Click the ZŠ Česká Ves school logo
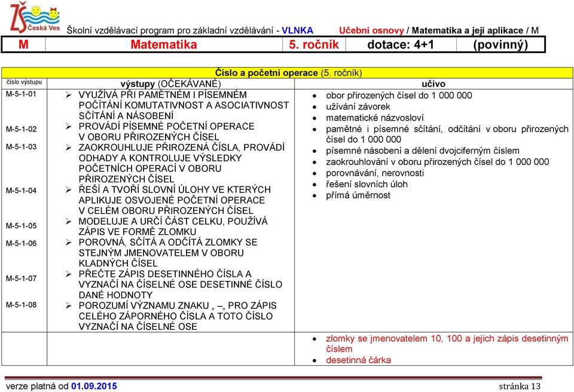574x392 pixels. click(35, 17)
